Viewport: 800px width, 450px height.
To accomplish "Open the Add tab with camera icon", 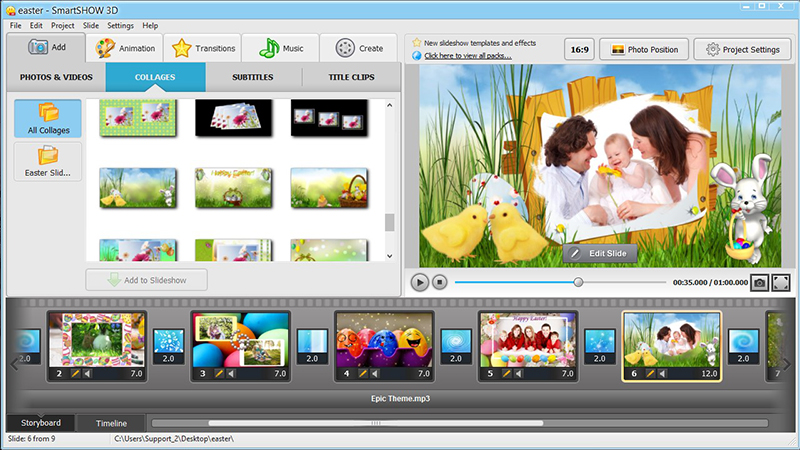I will [46, 47].
